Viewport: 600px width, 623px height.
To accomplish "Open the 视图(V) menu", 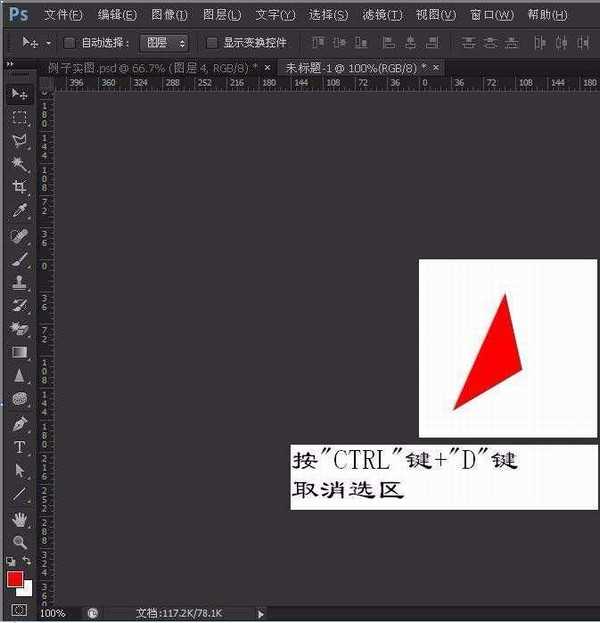I will point(436,15).
